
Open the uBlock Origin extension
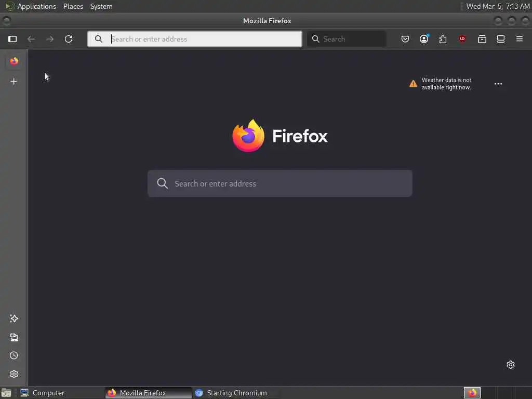462,39
